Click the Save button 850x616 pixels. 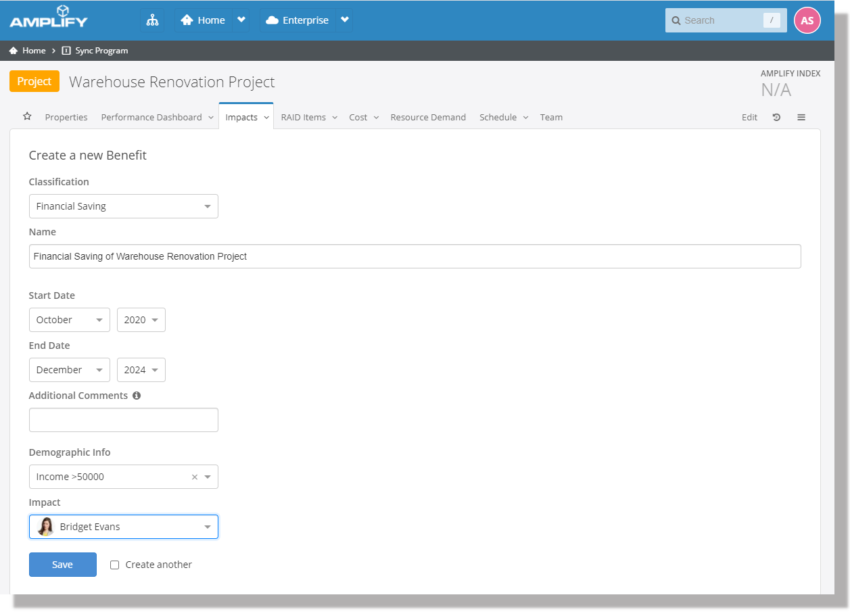pos(62,565)
